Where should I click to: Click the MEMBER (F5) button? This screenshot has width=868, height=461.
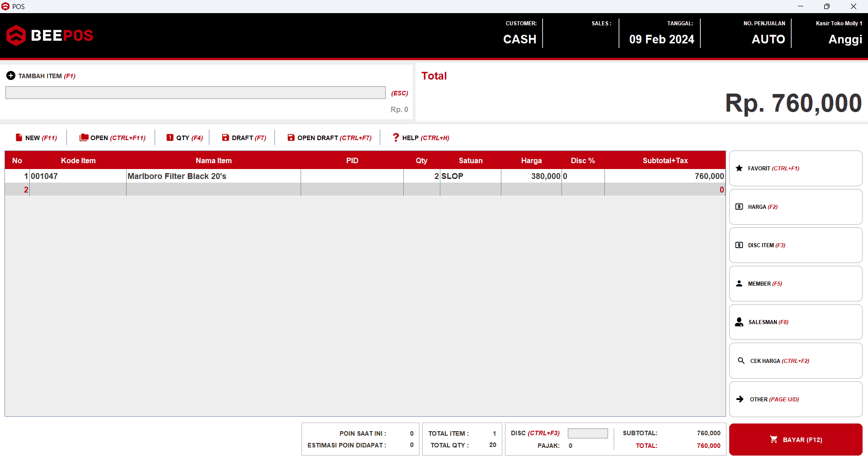click(x=796, y=283)
